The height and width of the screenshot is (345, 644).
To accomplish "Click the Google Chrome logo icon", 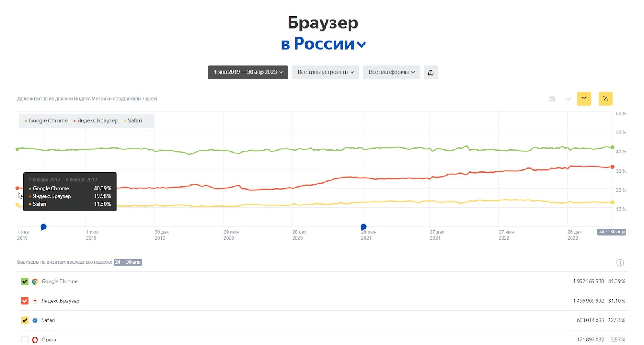I will (35, 281).
